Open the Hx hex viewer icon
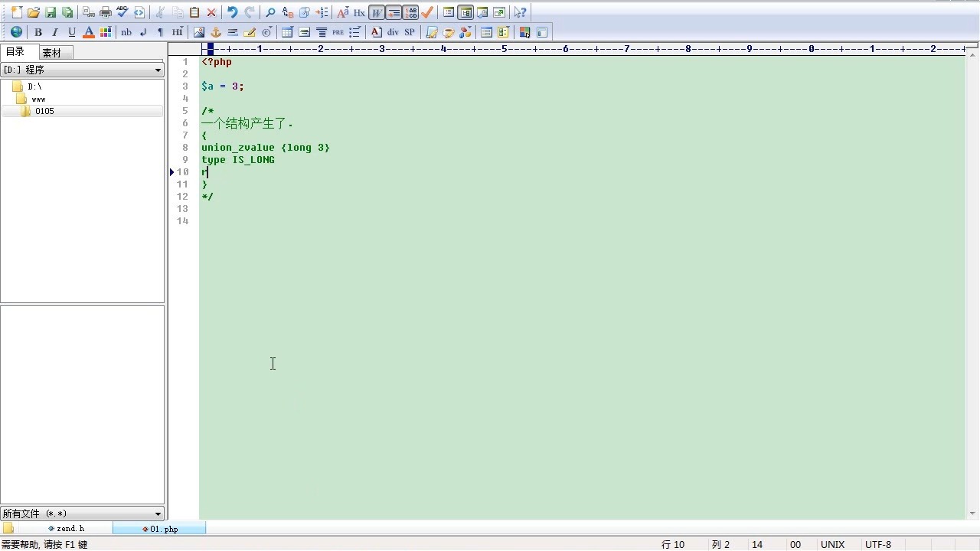The width and height of the screenshot is (980, 551). click(x=359, y=12)
